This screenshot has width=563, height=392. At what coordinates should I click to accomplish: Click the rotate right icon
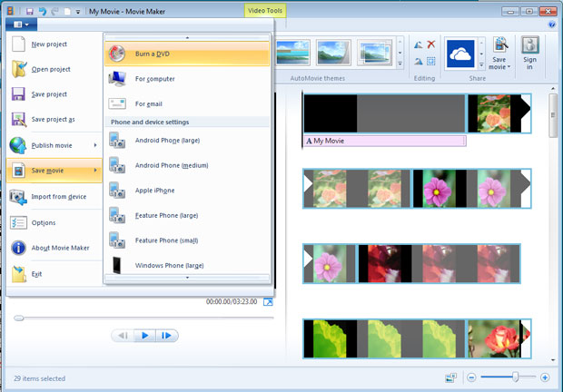click(419, 62)
